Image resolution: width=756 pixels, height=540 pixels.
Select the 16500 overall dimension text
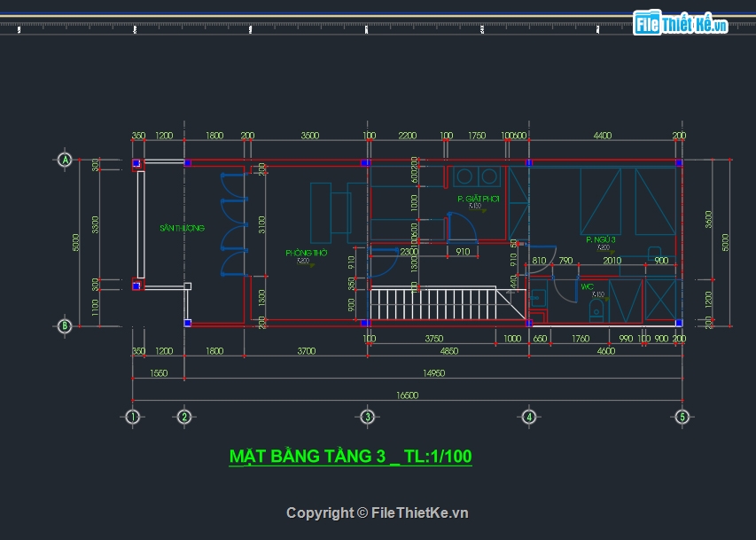[x=406, y=396]
